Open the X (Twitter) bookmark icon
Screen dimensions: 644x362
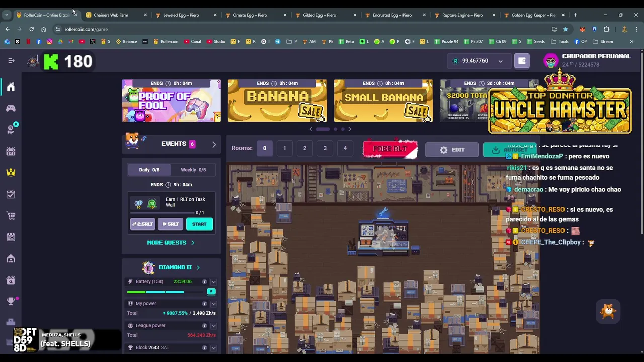(93, 42)
